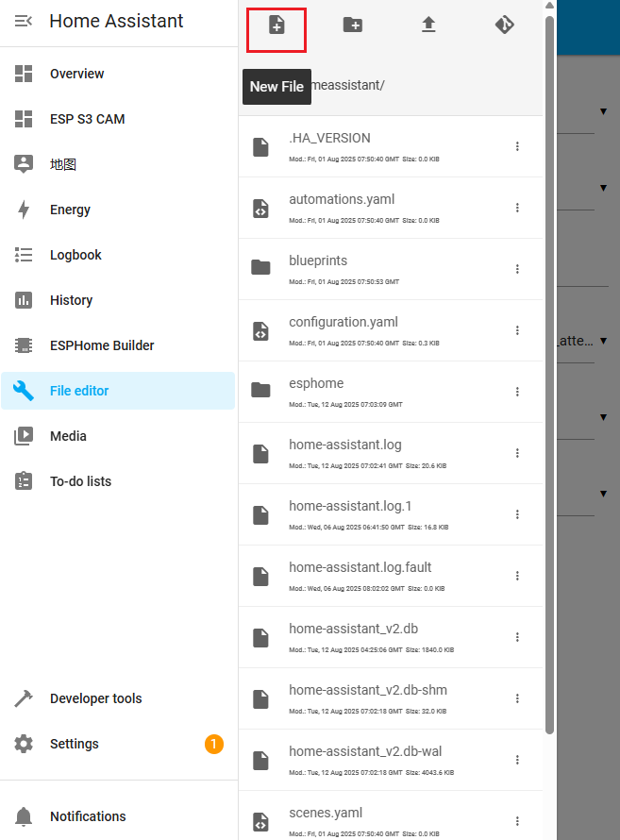
Task: Open ESPHome Builder
Action: [x=118, y=345]
